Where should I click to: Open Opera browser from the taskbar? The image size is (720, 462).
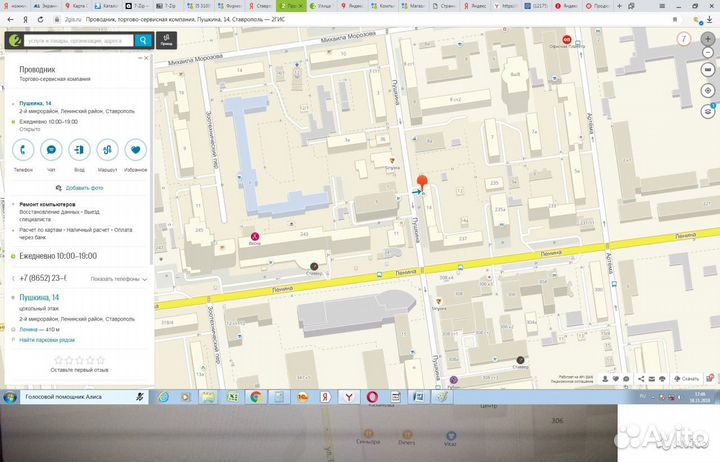371,397
